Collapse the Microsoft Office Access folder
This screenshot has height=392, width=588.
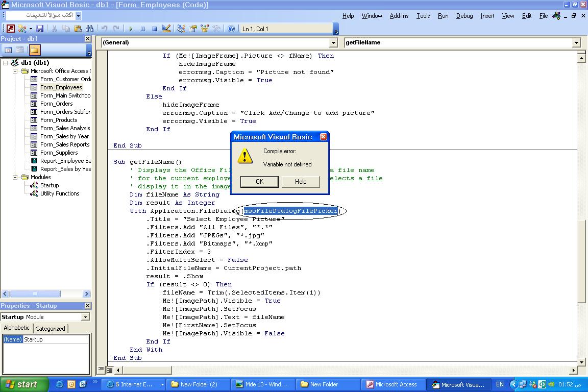point(15,71)
